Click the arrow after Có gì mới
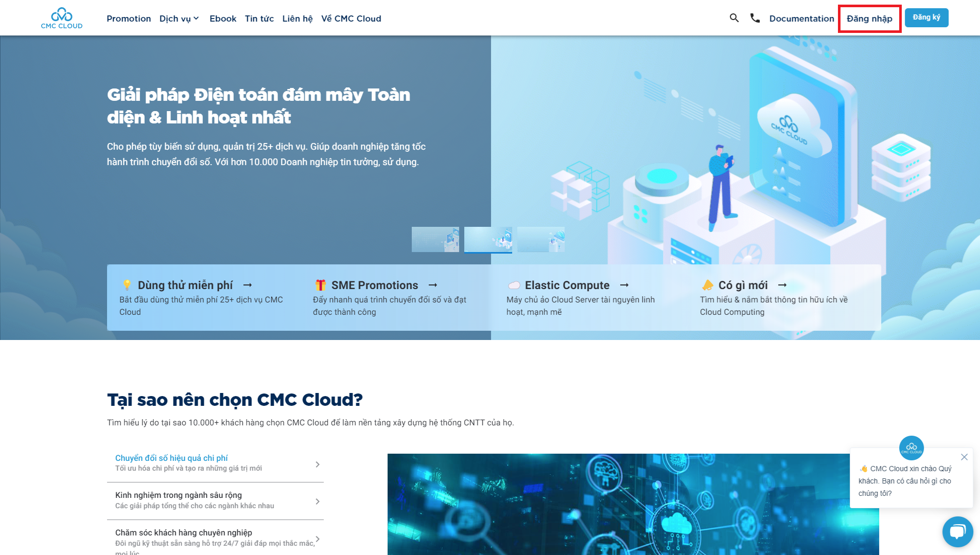Image resolution: width=980 pixels, height=555 pixels. [x=782, y=285]
